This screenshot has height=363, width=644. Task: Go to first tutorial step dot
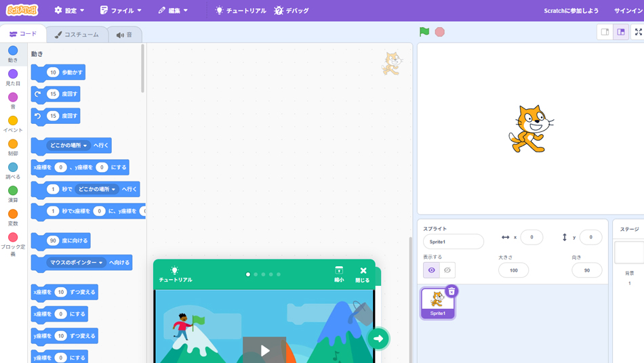pyautogui.click(x=248, y=274)
